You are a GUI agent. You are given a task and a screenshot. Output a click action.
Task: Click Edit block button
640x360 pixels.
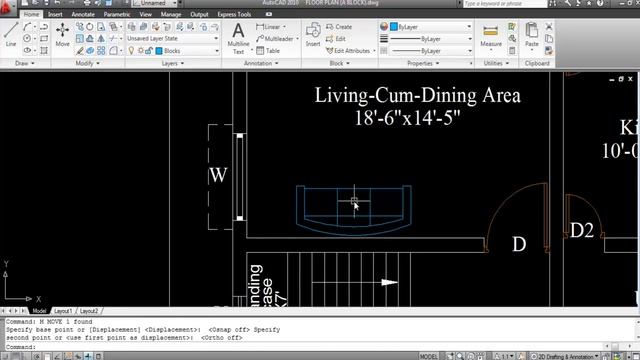pyautogui.click(x=336, y=39)
